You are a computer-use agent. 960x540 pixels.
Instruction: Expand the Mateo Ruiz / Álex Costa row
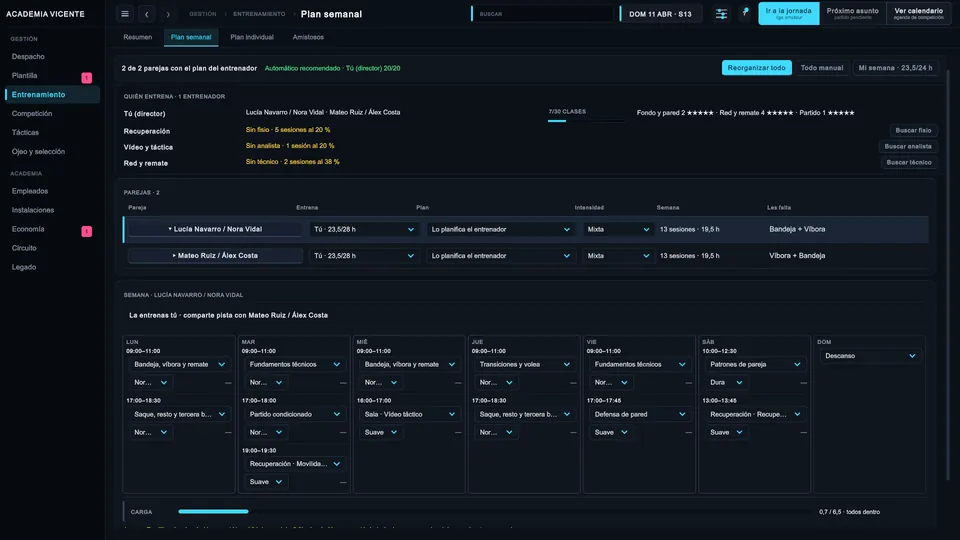point(215,255)
